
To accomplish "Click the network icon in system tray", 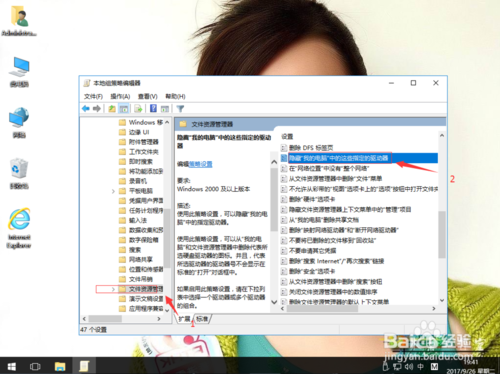I will (x=397, y=367).
